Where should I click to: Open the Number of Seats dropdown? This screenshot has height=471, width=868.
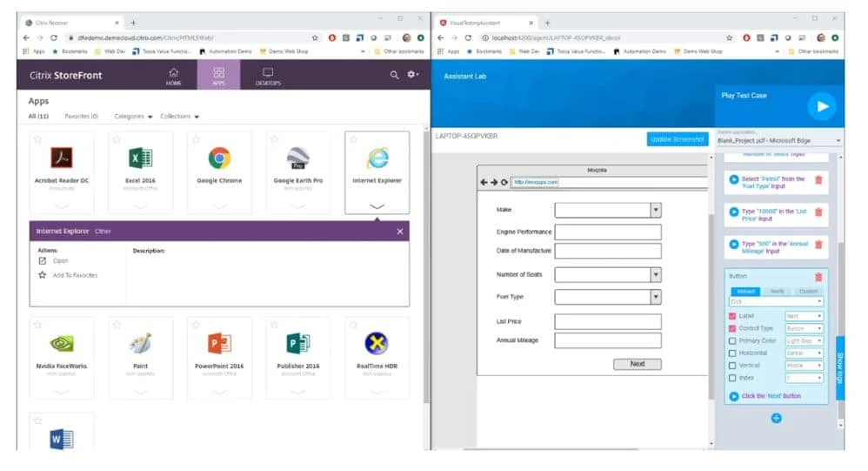(656, 275)
